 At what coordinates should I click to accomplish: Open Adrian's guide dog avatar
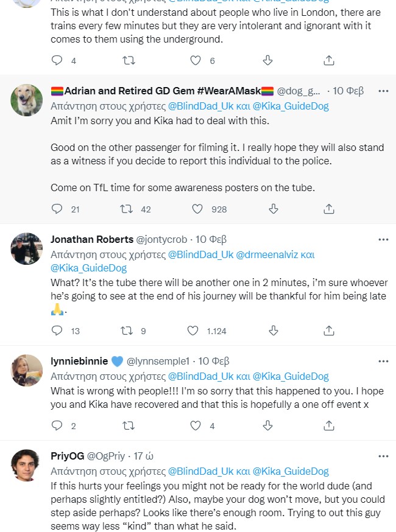coord(27,100)
